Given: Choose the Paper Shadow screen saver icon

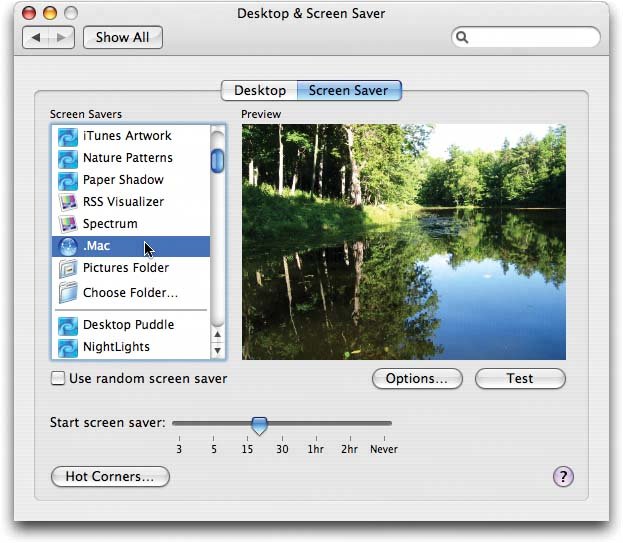Looking at the screenshot, I should click(x=68, y=180).
